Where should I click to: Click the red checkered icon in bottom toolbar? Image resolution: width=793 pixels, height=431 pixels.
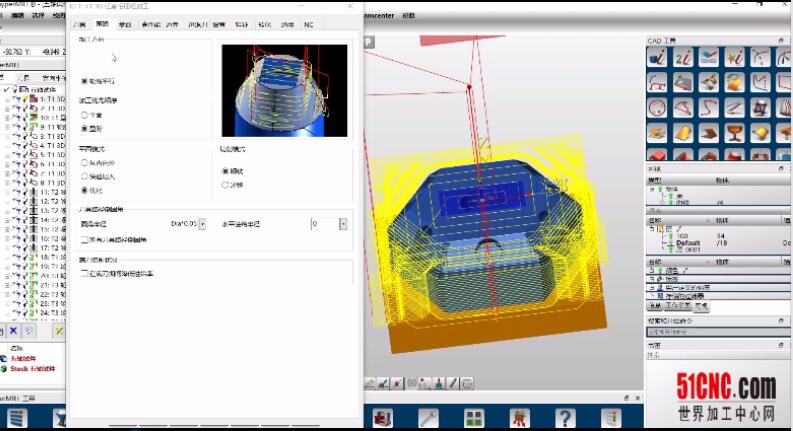(381, 419)
